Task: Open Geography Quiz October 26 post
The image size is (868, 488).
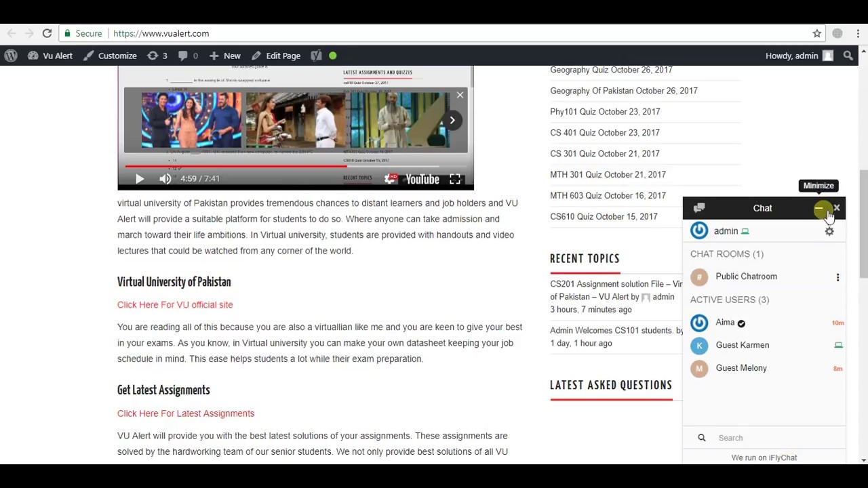Action: coord(611,70)
